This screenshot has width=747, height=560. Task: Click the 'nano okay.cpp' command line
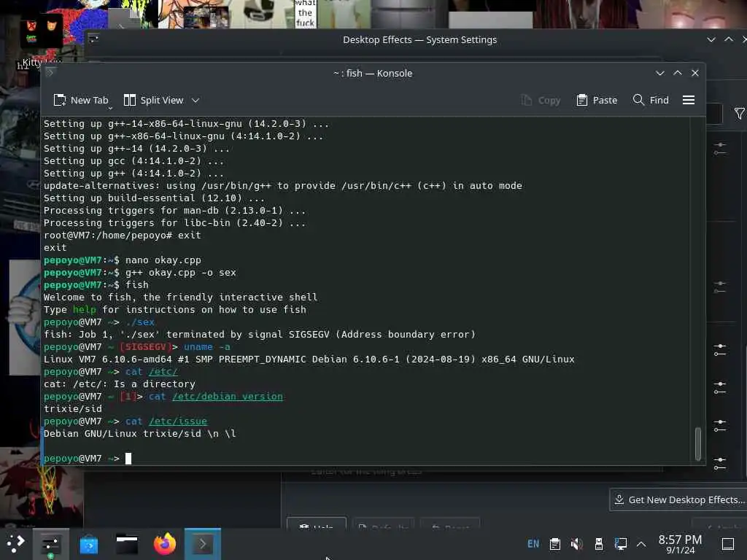click(x=163, y=260)
